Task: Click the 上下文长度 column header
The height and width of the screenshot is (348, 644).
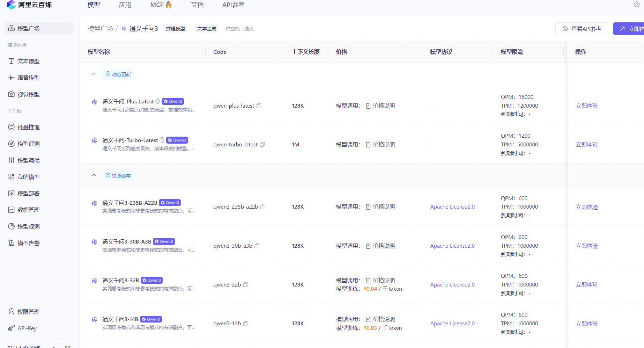Action: 306,52
